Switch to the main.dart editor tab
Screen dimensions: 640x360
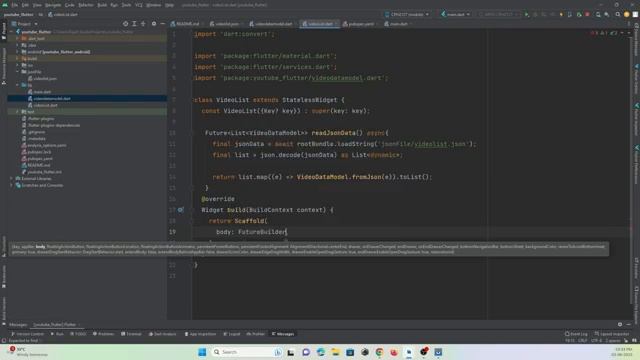[x=396, y=24]
